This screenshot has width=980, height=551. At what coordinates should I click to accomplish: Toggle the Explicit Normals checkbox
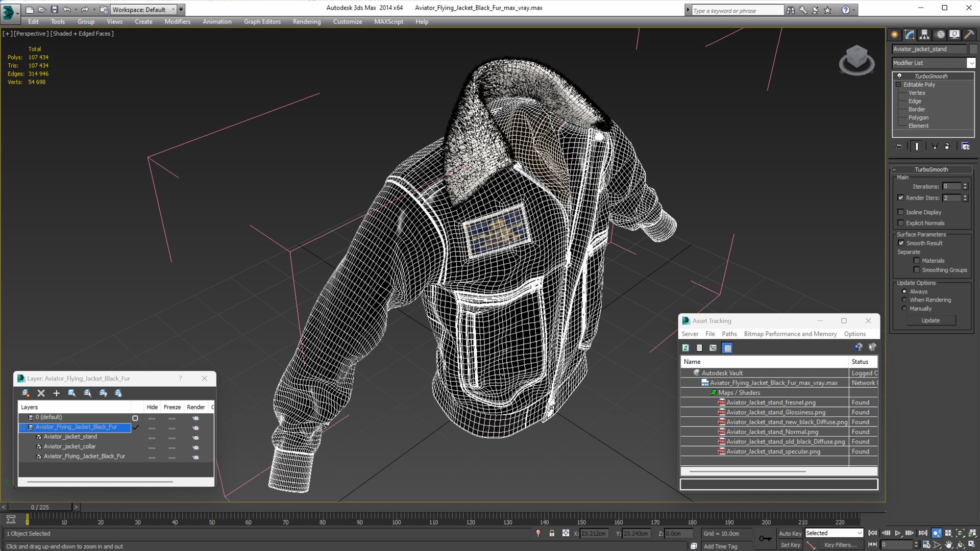pyautogui.click(x=901, y=223)
